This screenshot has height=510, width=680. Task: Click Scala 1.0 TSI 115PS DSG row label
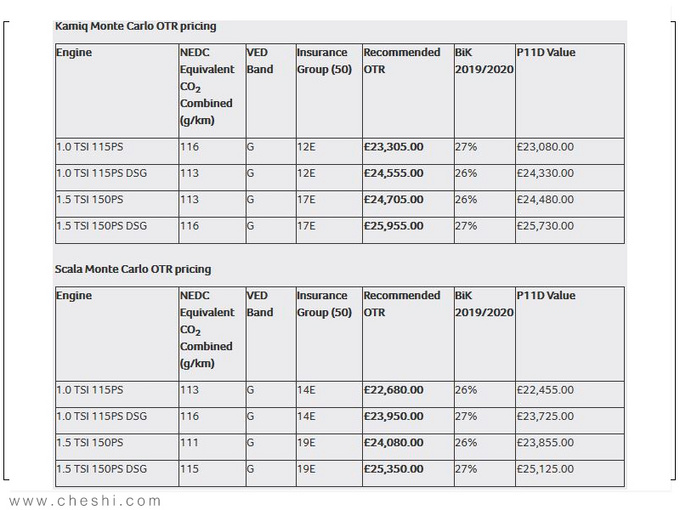coord(101,416)
